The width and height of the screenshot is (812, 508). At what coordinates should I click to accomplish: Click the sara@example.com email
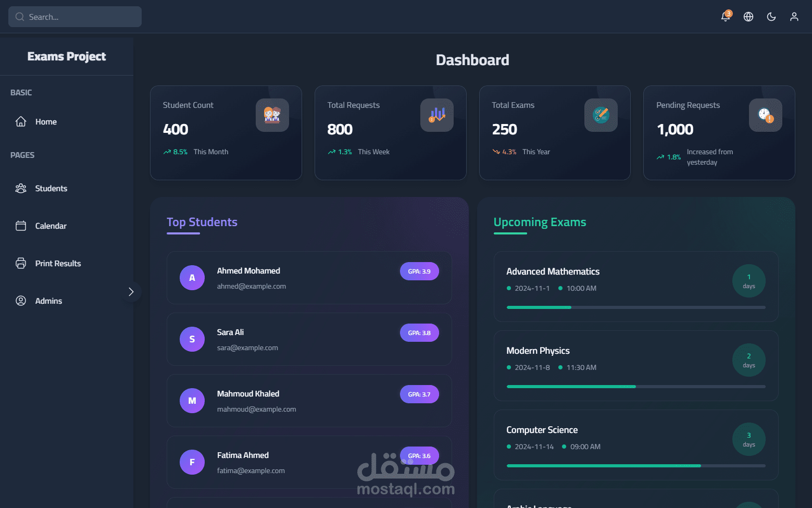coord(247,348)
